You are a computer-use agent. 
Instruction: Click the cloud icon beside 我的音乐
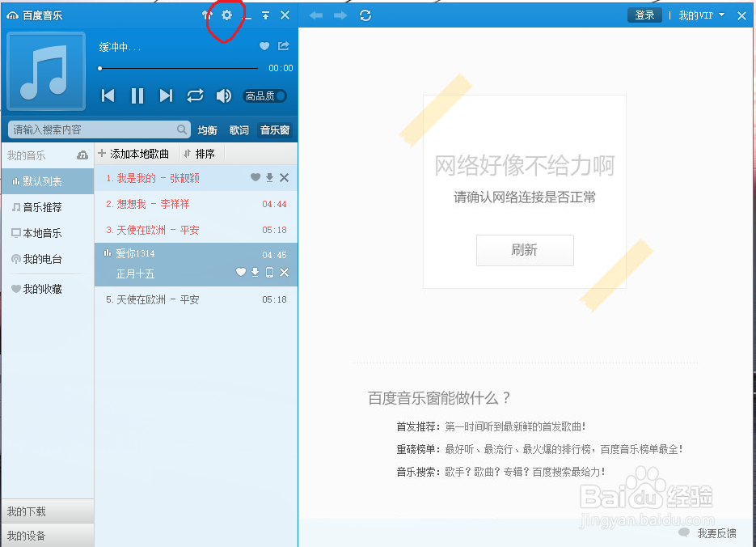coord(82,155)
